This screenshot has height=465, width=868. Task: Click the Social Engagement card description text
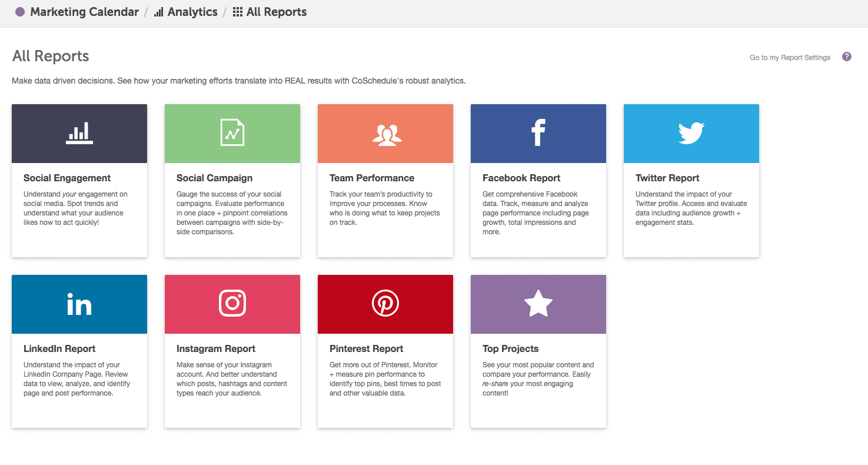pyautogui.click(x=75, y=208)
